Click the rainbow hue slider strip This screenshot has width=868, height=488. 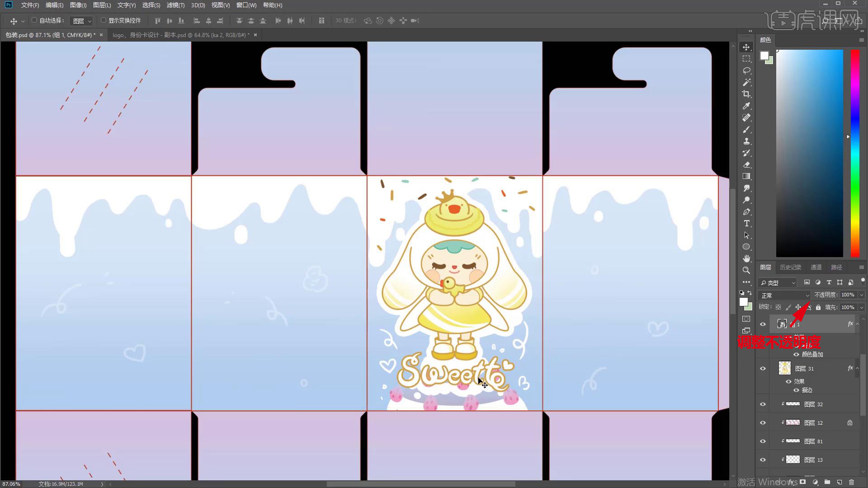point(854,154)
